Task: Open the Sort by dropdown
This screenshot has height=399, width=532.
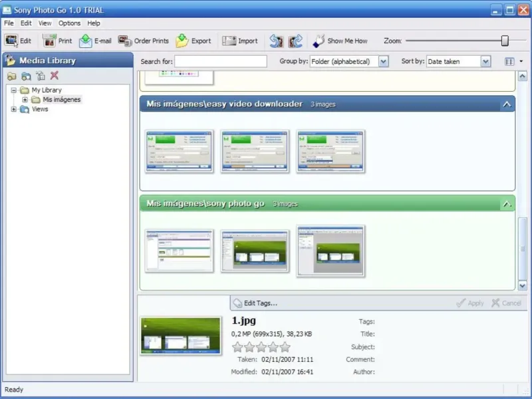Action: point(485,61)
